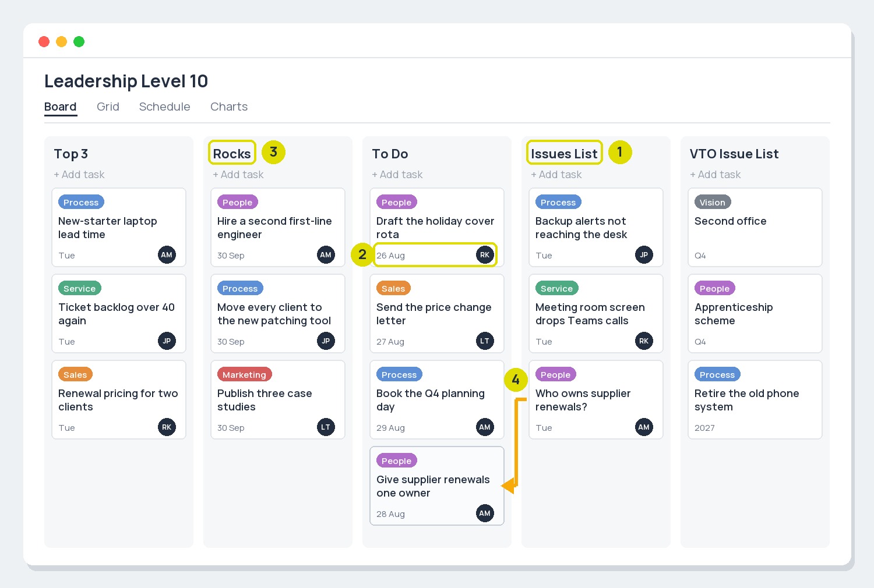Select LT avatar on Send the price change letter
The image size is (874, 588).
click(485, 341)
